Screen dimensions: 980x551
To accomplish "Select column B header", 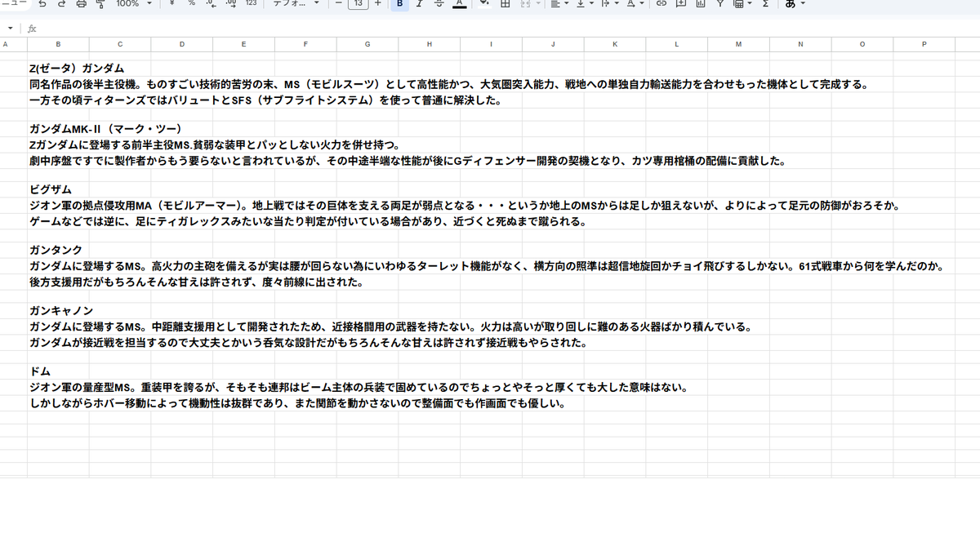I will 58,44.
